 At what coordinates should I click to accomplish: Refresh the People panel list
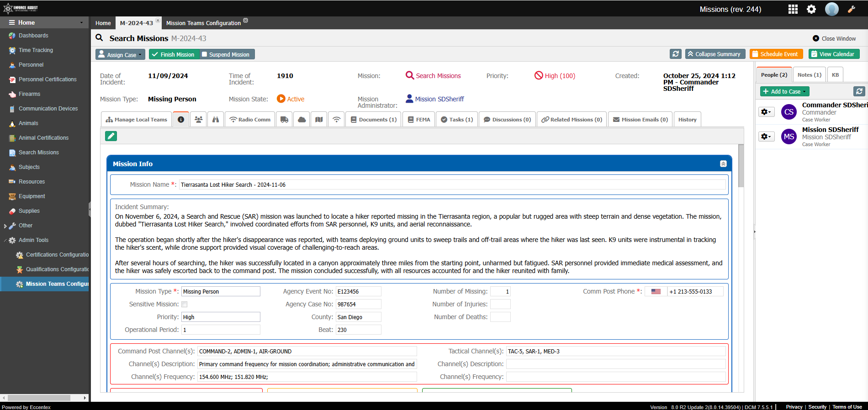coord(859,91)
